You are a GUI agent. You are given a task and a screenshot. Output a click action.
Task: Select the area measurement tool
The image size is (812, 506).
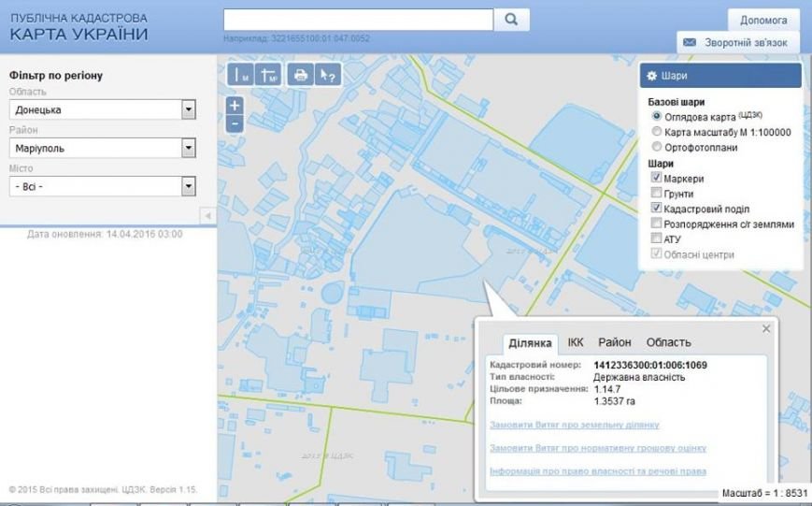(x=268, y=75)
